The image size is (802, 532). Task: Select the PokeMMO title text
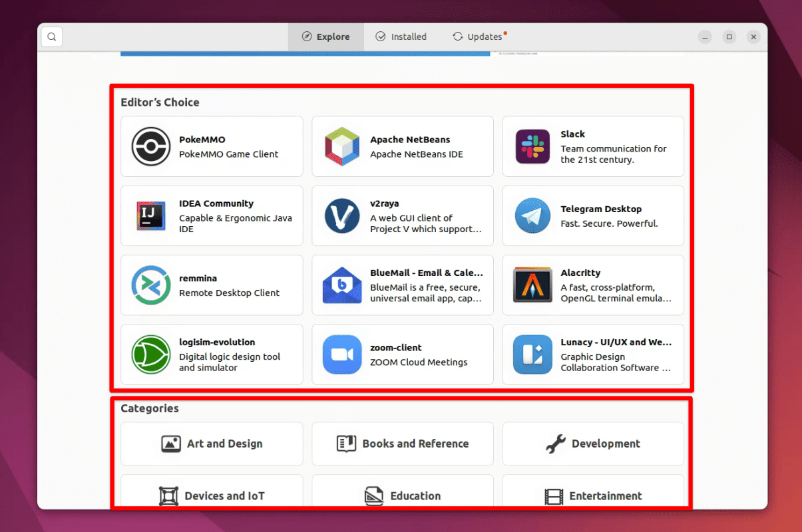point(202,140)
